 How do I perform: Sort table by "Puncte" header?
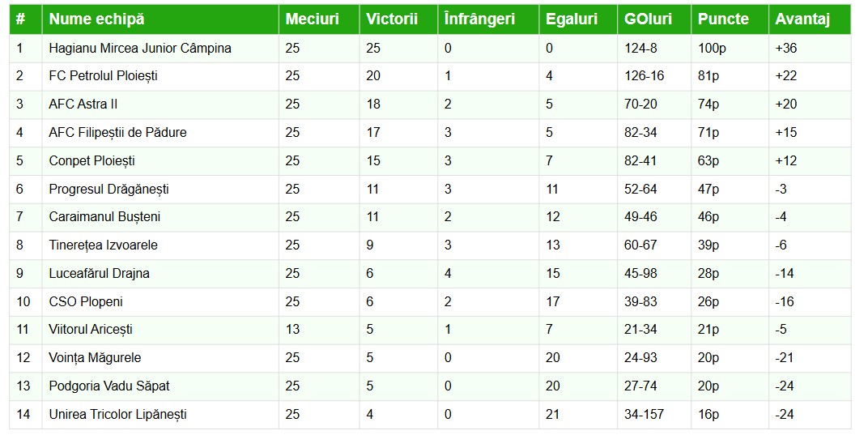click(723, 19)
